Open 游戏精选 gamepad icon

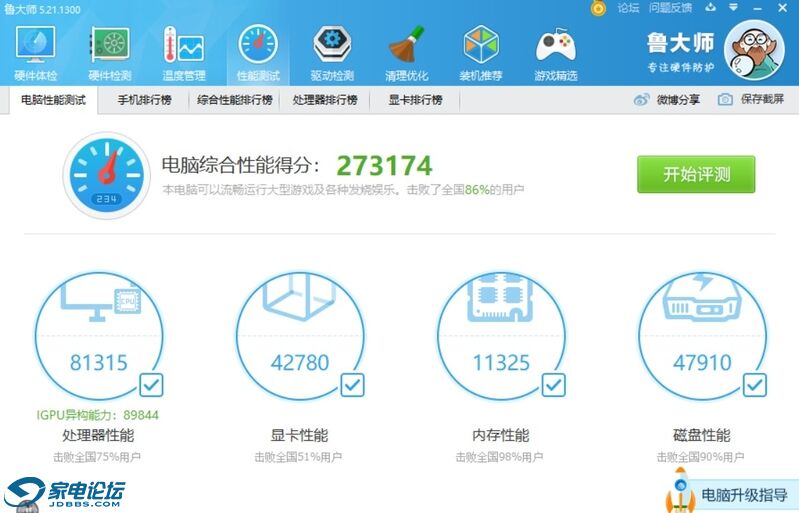point(555,46)
